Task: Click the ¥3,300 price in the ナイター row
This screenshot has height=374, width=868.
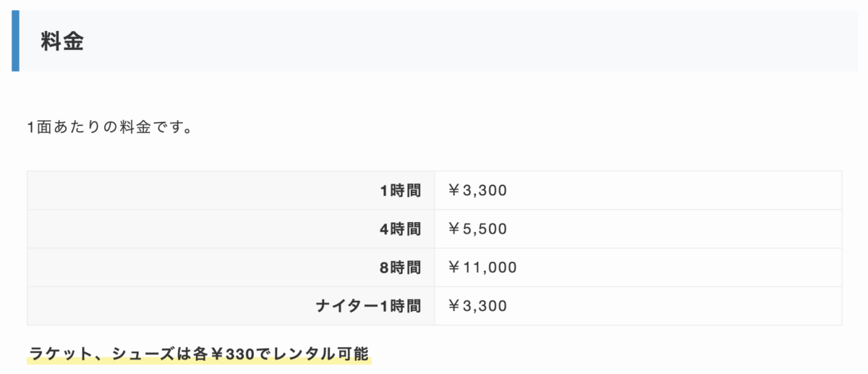Action: tap(477, 306)
